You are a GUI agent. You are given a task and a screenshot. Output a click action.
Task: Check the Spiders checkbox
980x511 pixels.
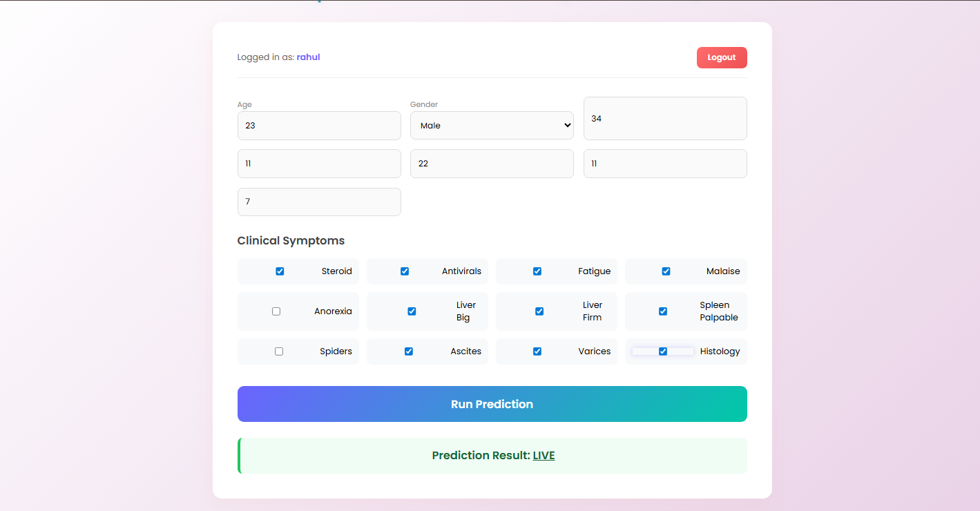(279, 351)
